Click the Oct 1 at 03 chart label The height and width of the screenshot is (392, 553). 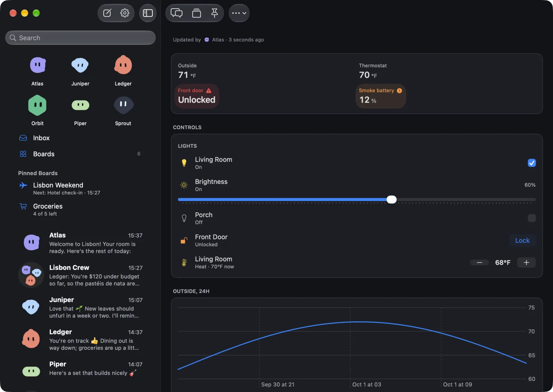coord(367,384)
